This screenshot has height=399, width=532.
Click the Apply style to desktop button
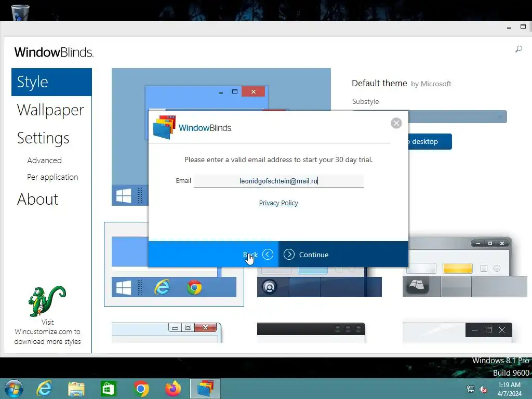[x=430, y=141]
